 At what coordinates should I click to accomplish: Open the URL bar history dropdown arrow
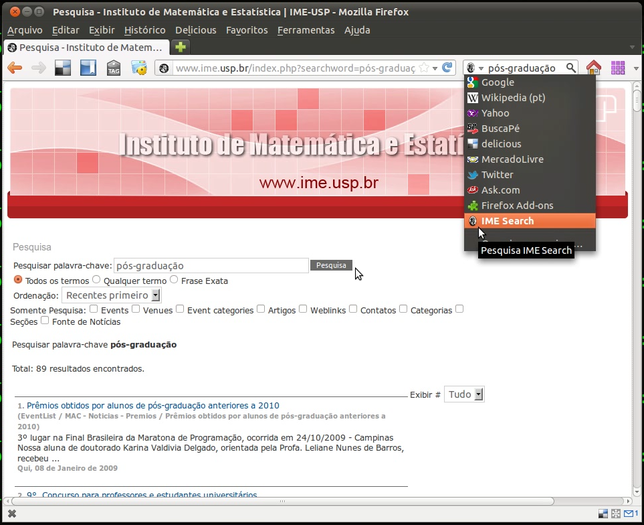coord(435,68)
